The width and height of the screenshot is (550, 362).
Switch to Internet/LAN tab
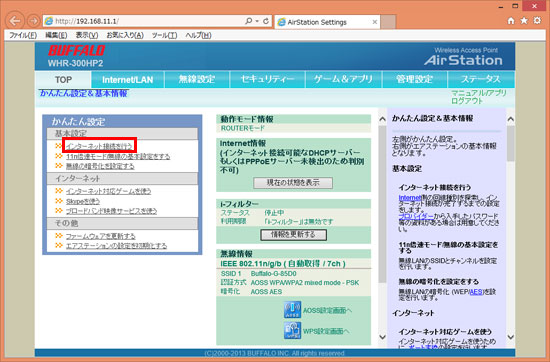pos(128,80)
